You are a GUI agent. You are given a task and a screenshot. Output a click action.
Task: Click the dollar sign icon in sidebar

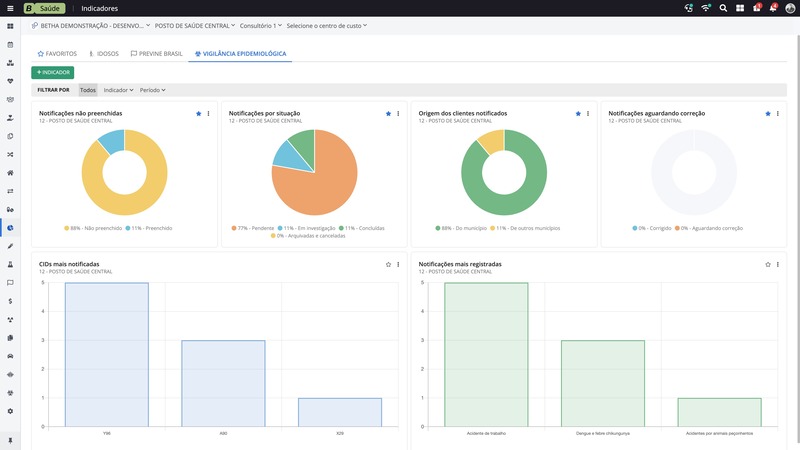[x=10, y=300]
